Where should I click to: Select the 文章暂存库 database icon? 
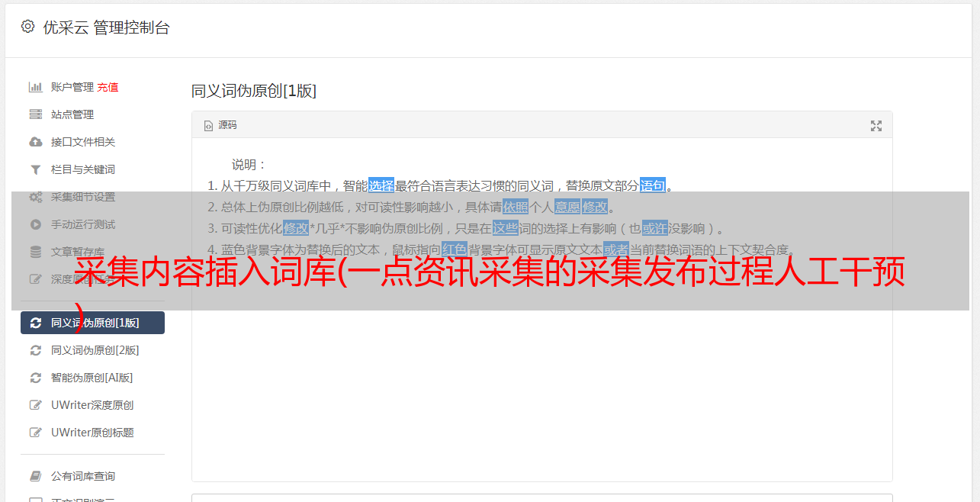[x=35, y=252]
